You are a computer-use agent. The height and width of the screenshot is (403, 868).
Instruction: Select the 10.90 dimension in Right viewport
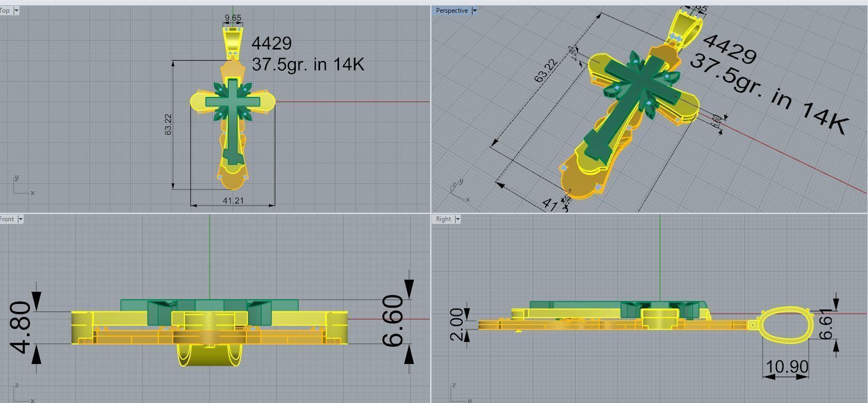click(786, 366)
